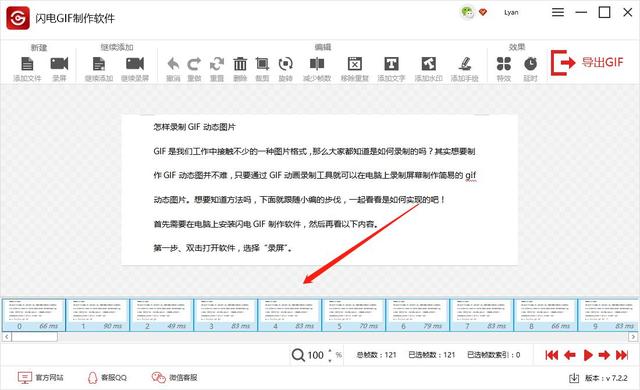640x390 pixels.
Task: Click the 版本: v 7.2.2 version text
Action: click(x=606, y=378)
